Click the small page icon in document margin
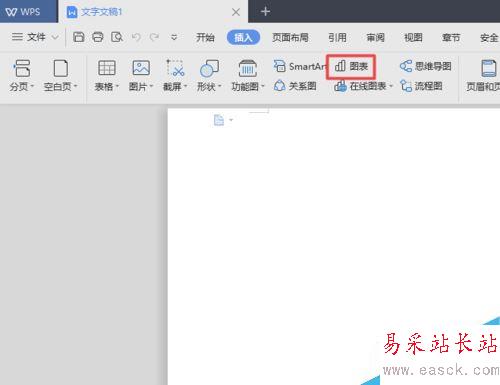Screen dimensions: 500x385 pos(219,120)
